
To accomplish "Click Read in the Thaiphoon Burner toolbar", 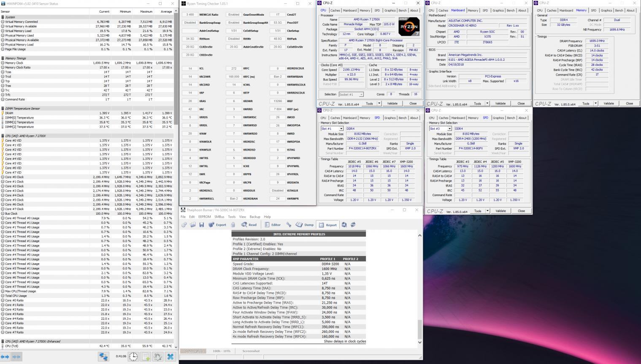I will click(249, 225).
